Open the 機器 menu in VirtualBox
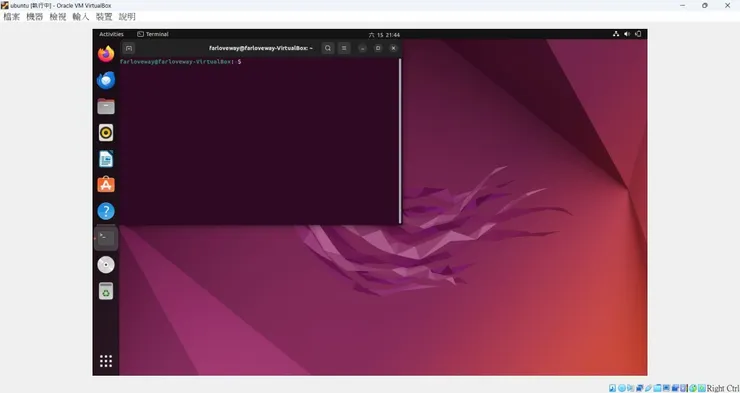 coord(34,17)
